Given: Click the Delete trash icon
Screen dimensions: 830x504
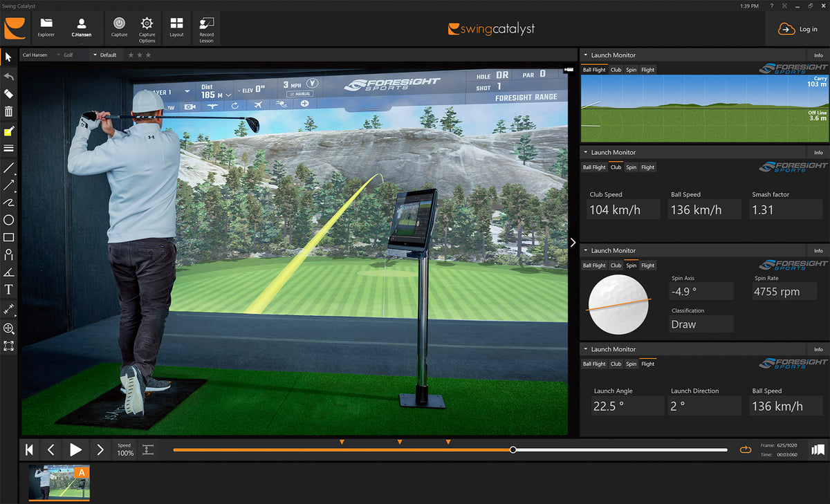Looking at the screenshot, I should tap(8, 111).
